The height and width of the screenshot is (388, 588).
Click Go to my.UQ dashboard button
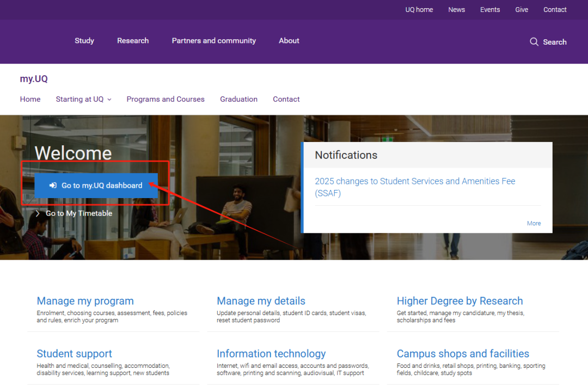coord(96,185)
